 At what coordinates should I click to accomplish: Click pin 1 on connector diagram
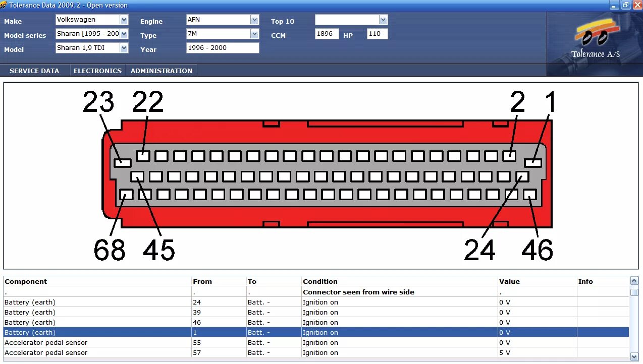coord(533,163)
